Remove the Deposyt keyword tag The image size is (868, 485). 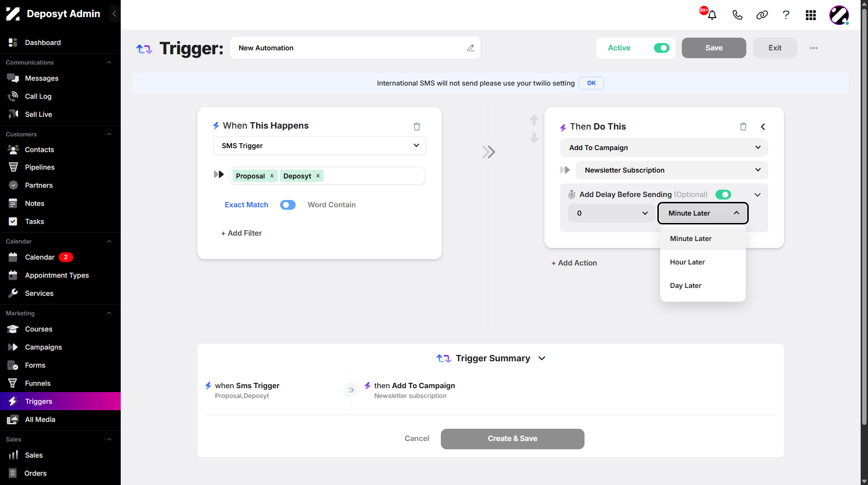point(318,176)
